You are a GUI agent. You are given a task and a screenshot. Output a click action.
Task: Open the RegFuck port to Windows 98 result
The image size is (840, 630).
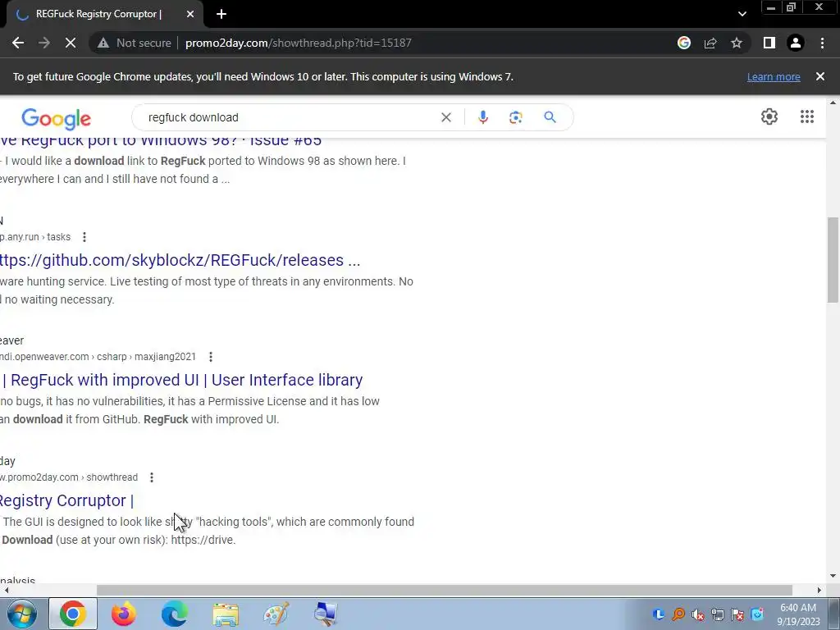tap(161, 141)
